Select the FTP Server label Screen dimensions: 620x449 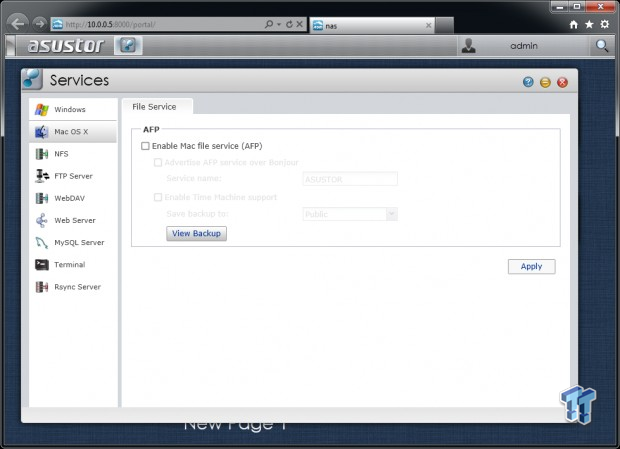point(73,176)
